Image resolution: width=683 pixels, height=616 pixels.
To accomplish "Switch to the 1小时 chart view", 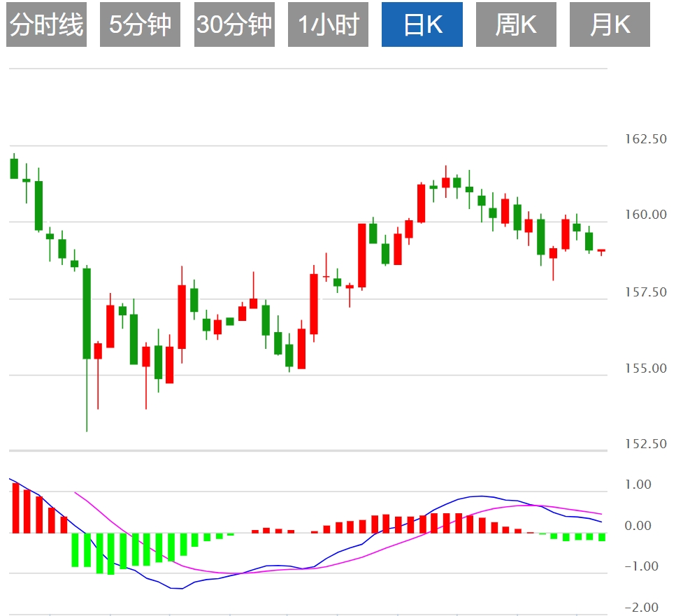I will (328, 25).
